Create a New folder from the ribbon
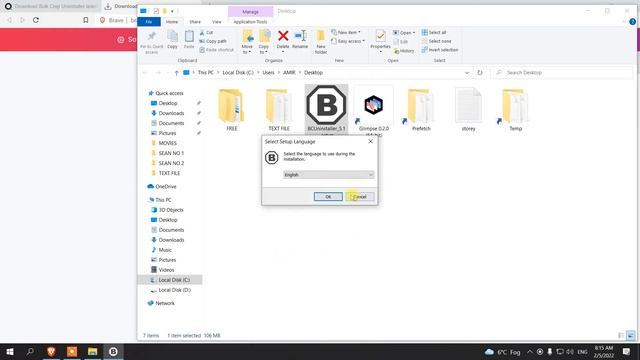640x360 pixels. (x=321, y=42)
